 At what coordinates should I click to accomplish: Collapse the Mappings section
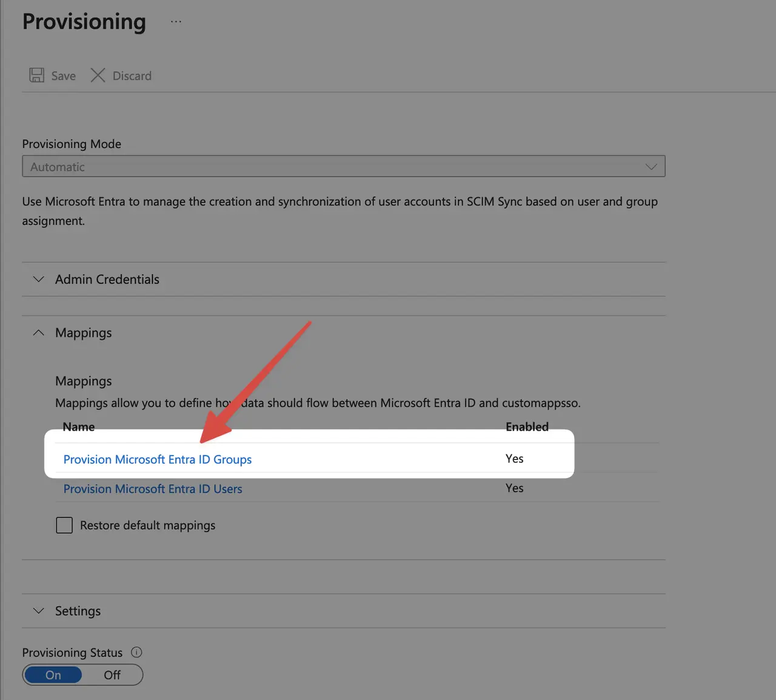click(344, 332)
